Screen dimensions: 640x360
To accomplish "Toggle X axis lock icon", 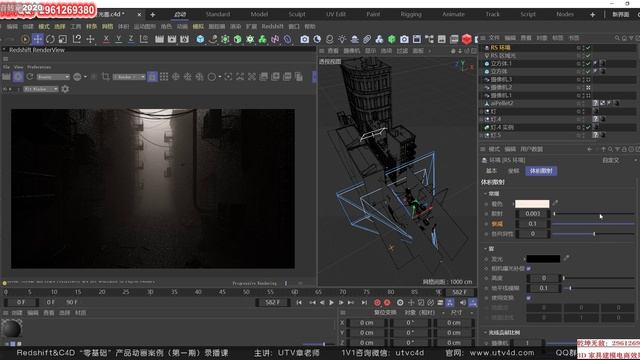I will pos(106,39).
